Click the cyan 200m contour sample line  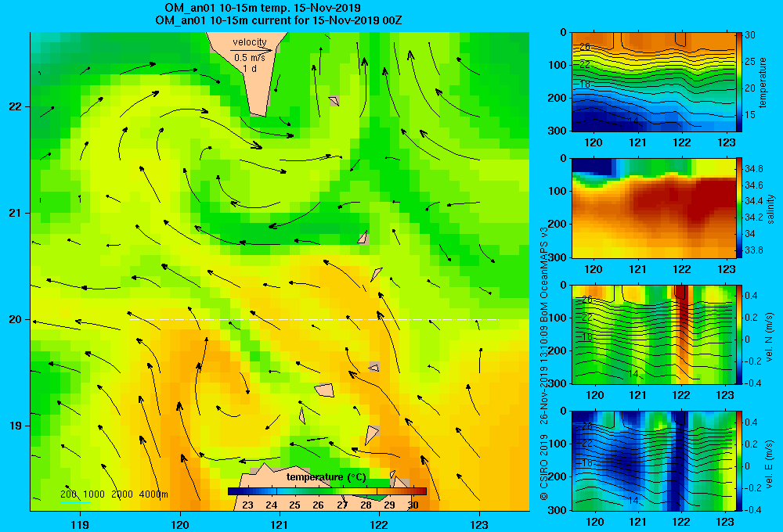(x=76, y=502)
